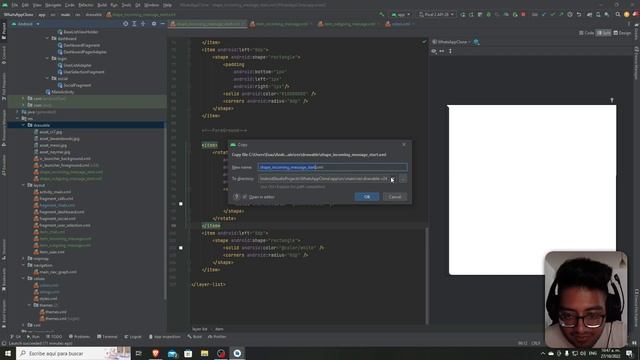Switch editor to Split view
Screen dimensions: 640x360
(x=604, y=33)
